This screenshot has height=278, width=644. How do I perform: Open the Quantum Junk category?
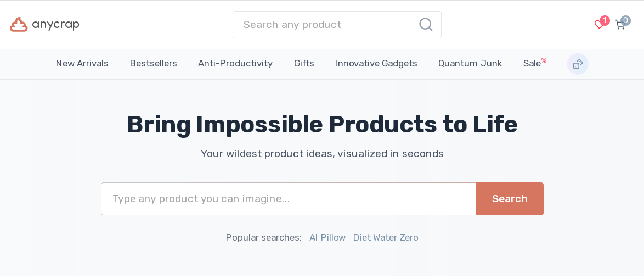[470, 64]
